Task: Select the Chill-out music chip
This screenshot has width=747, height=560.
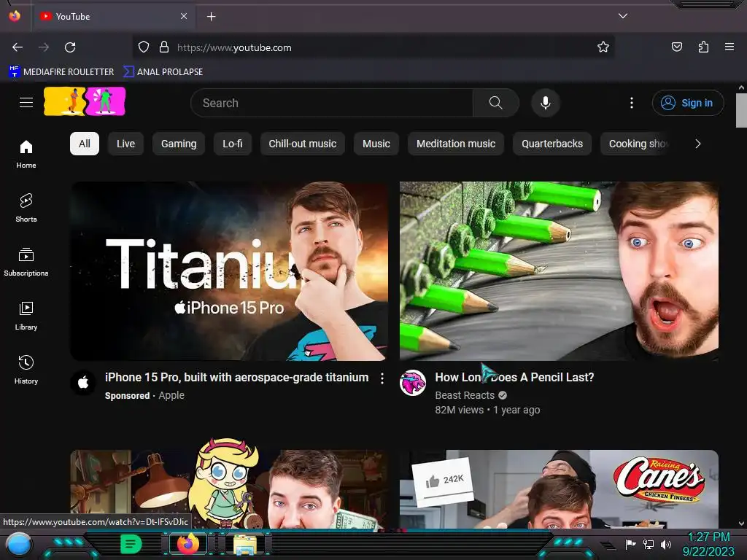Action: tap(303, 144)
